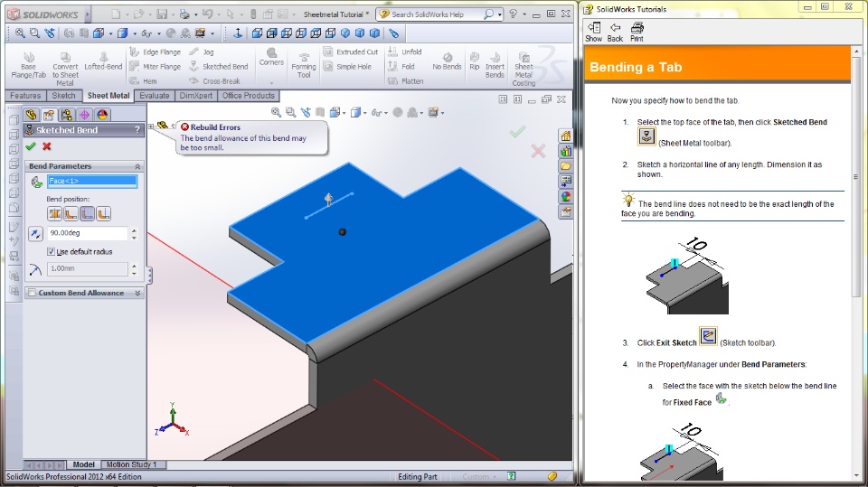Expand the Custom Bend Allowance section
This screenshot has width=868, height=487.
click(x=137, y=293)
